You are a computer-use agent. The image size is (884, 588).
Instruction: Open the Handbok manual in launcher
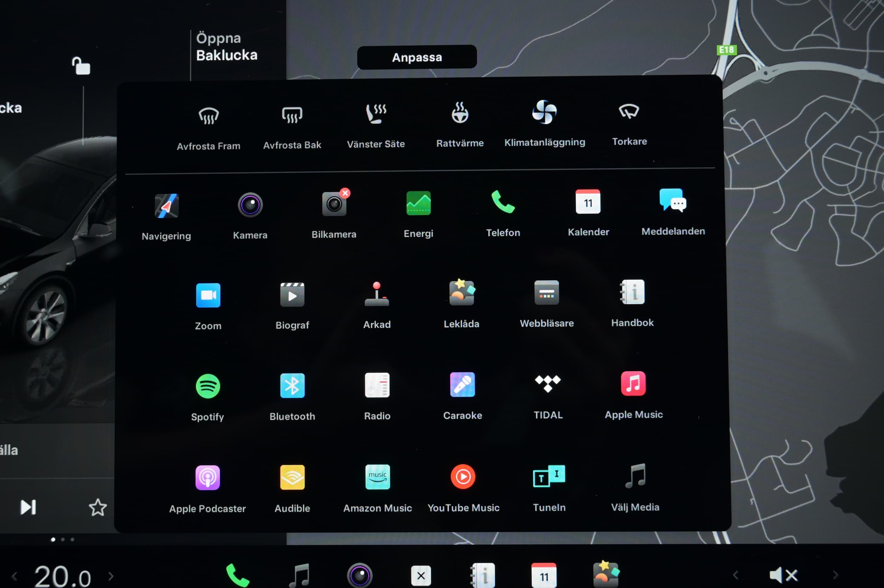[632, 292]
